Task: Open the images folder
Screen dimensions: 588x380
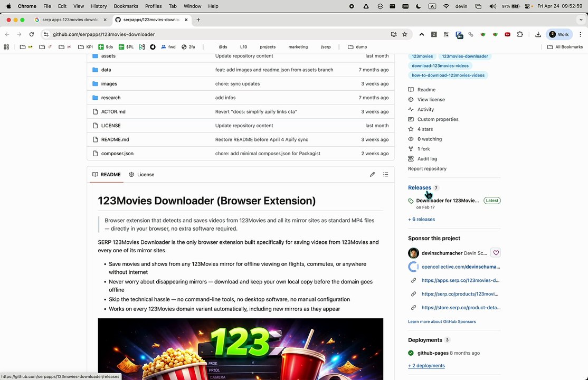Action: (109, 83)
